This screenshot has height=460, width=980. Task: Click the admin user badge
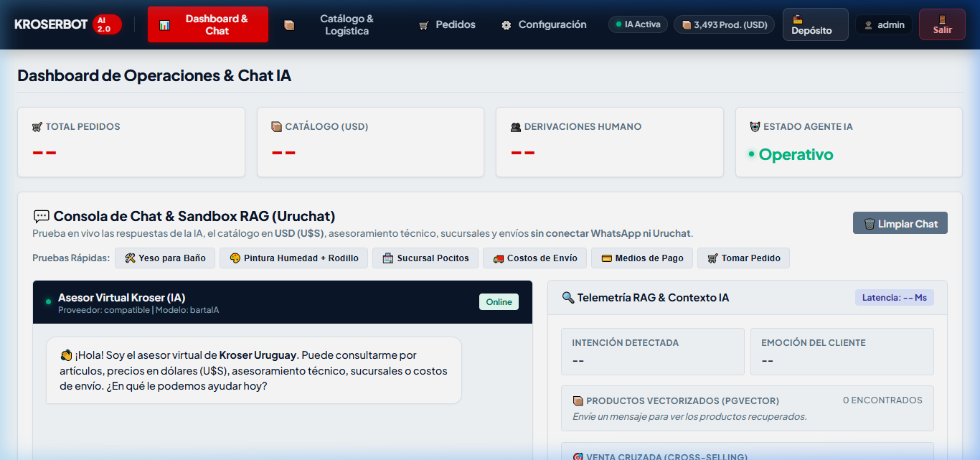click(x=884, y=24)
